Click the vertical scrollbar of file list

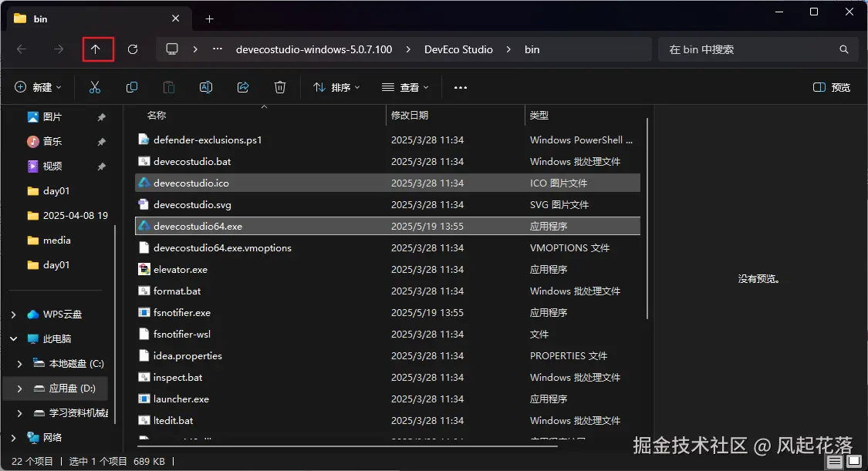(x=647, y=218)
